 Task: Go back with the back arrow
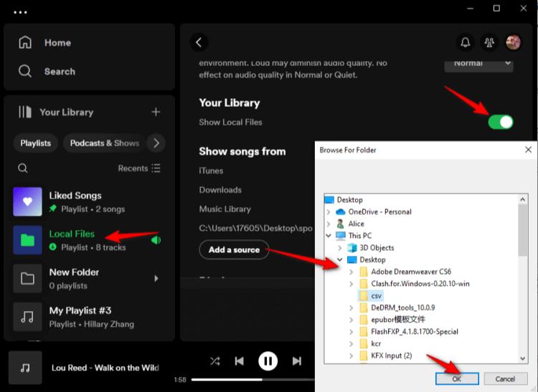199,42
